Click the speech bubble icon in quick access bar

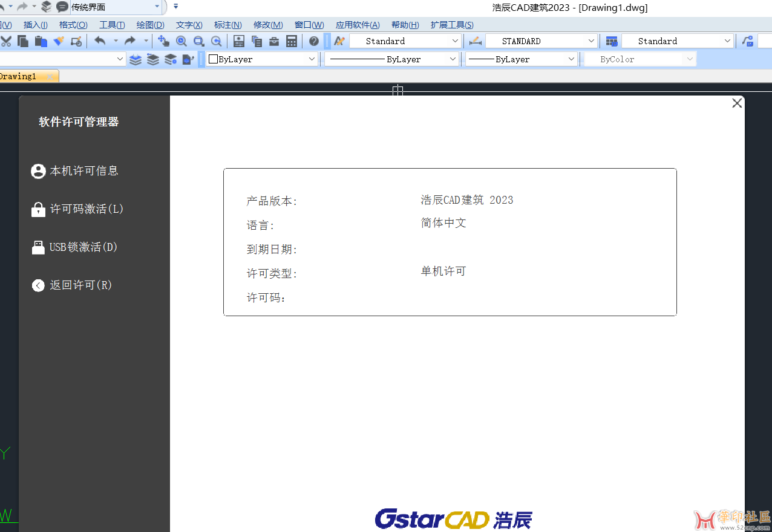click(x=62, y=7)
